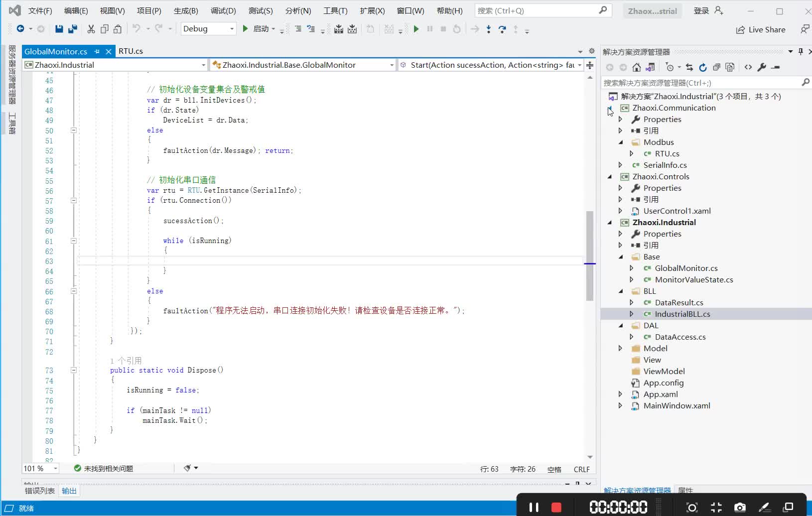Image resolution: width=812 pixels, height=516 pixels.
Task: Open the 编辑(E) menu
Action: [x=76, y=10]
